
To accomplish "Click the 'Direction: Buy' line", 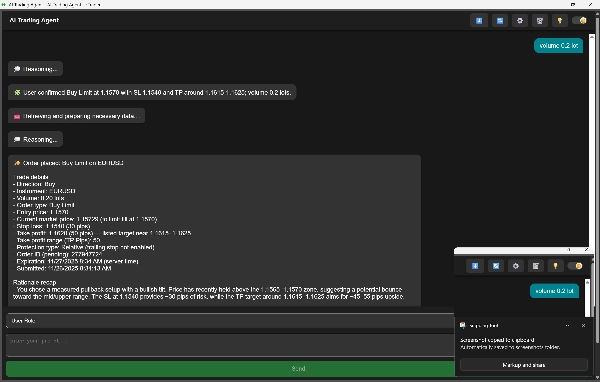I will [x=34, y=184].
